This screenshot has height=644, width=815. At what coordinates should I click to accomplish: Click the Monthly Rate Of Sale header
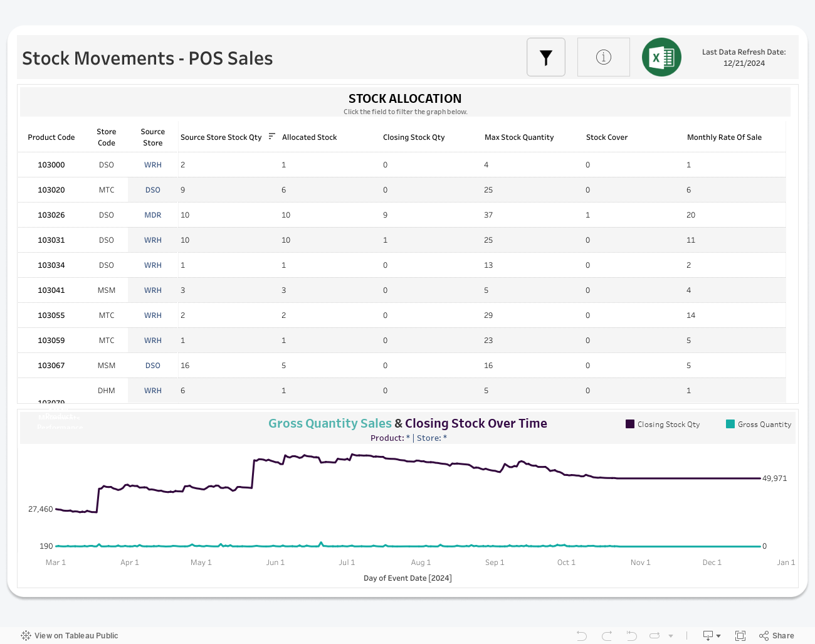(x=724, y=137)
